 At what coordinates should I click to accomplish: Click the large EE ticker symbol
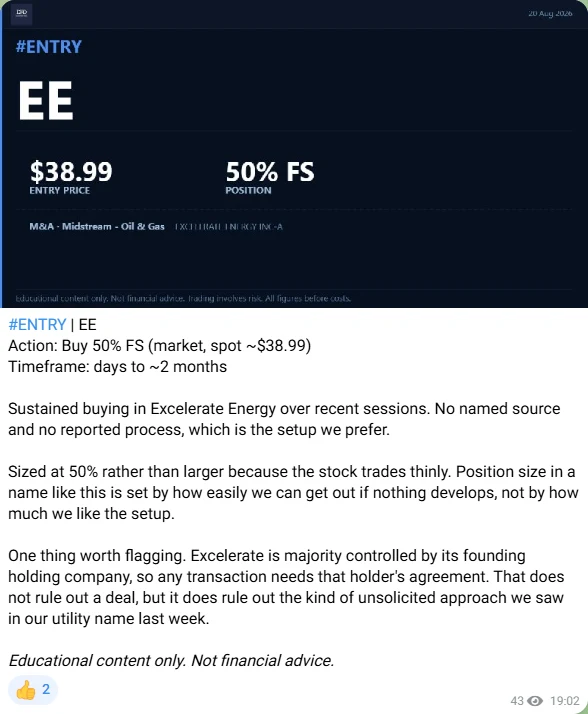(x=46, y=101)
